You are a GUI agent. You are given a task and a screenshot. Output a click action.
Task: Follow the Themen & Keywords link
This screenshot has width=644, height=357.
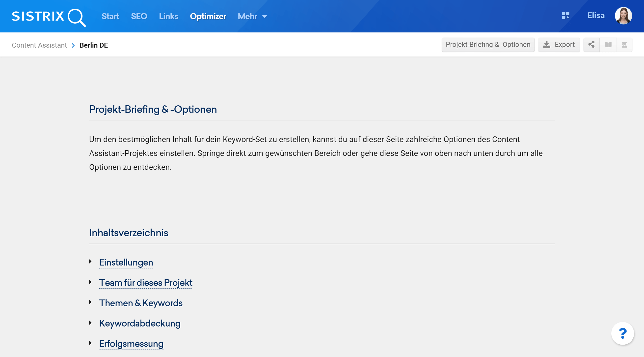(141, 303)
